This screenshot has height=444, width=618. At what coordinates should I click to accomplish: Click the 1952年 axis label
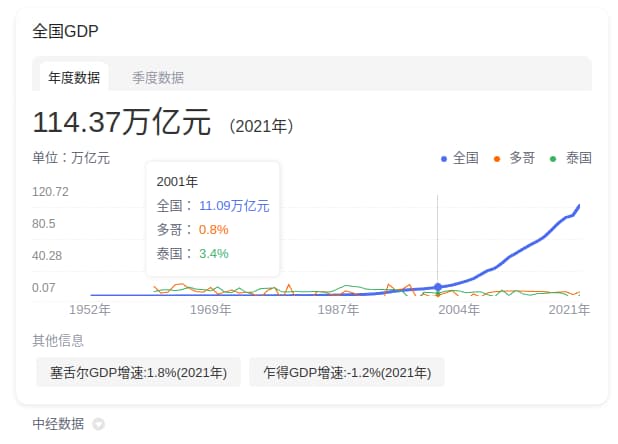click(x=90, y=310)
